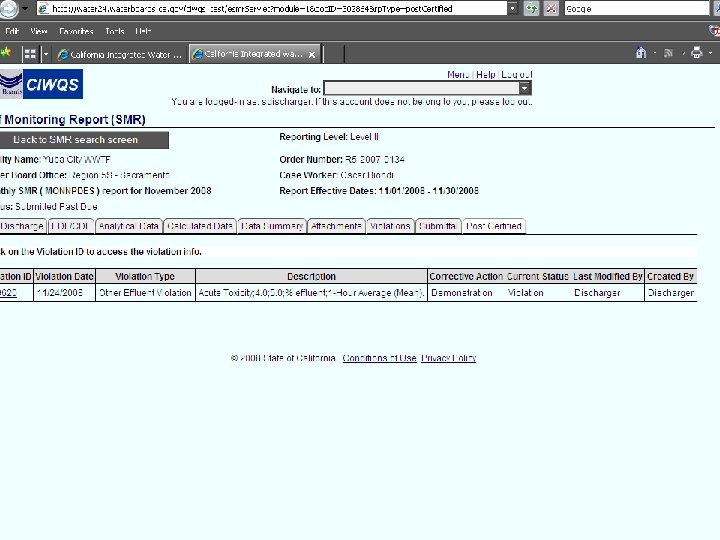This screenshot has height=540, width=720.
Task: Click the Description column header
Action: [x=311, y=276]
